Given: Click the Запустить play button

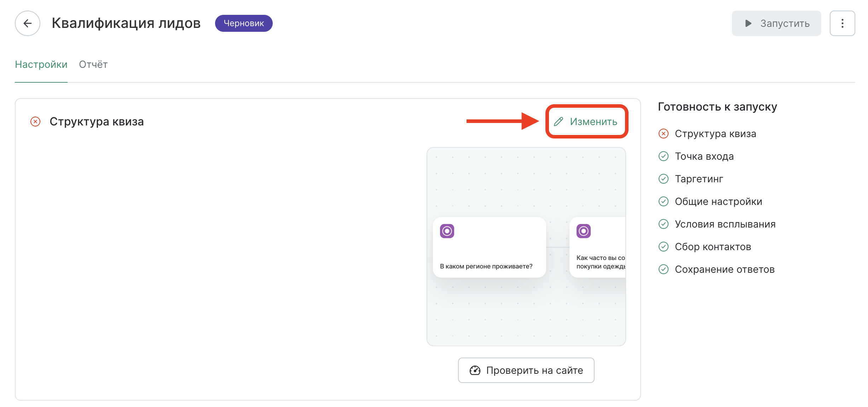Looking at the screenshot, I should click(776, 23).
